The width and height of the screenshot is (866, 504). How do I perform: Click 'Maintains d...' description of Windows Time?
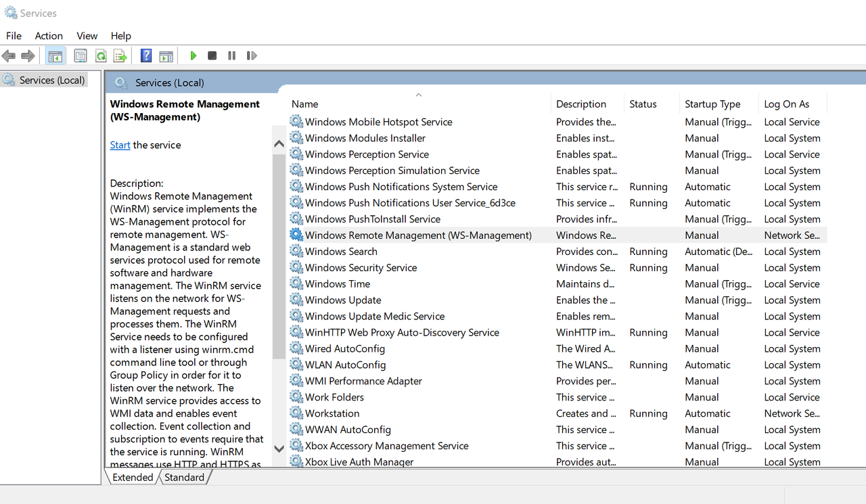click(585, 284)
